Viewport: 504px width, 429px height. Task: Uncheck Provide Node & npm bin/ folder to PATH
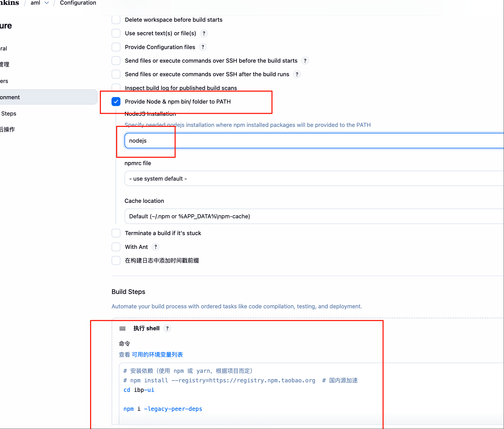click(x=116, y=102)
